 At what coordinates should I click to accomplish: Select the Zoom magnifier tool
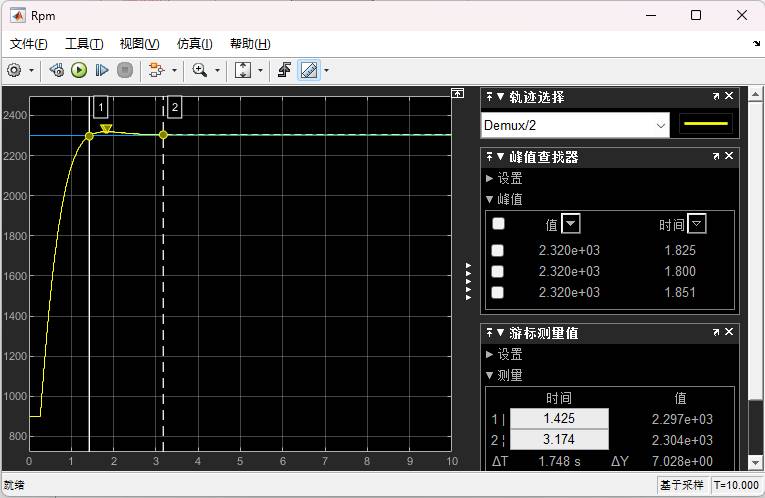(x=200, y=70)
